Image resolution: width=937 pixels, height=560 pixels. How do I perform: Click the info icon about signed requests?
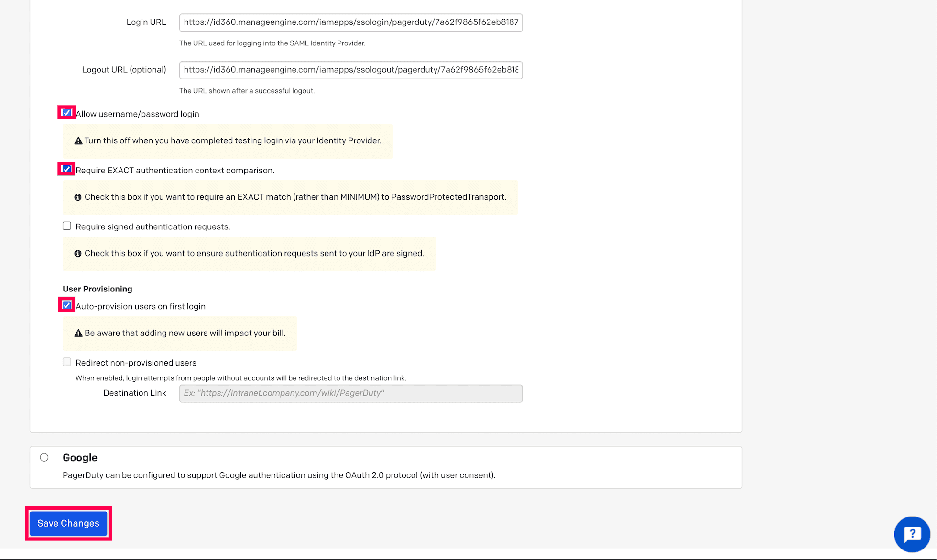[78, 253]
